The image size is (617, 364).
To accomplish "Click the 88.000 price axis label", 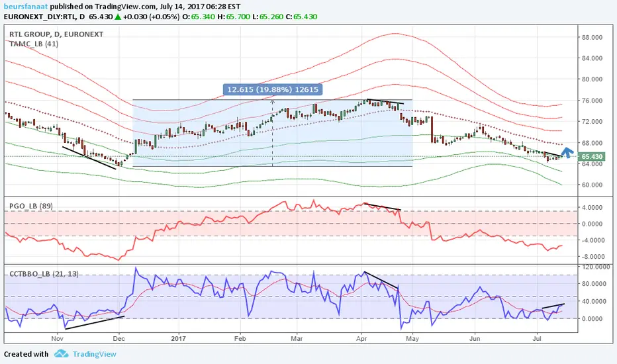I will [x=592, y=37].
